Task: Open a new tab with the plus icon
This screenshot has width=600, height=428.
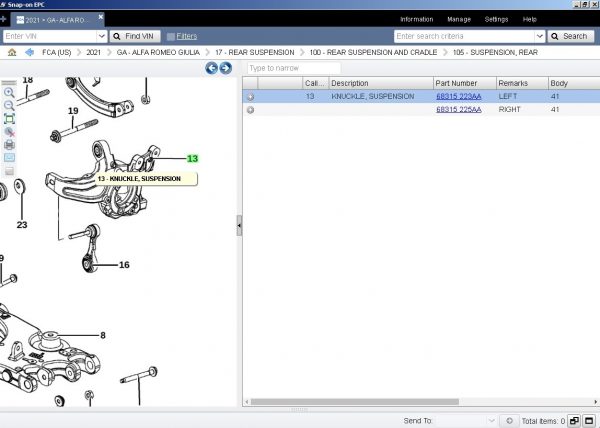Action: click(3, 19)
